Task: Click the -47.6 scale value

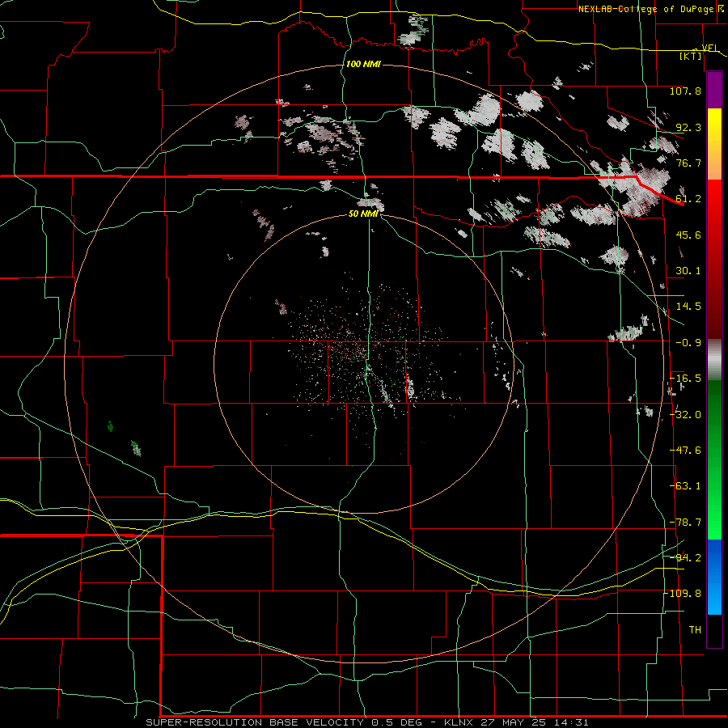Action: click(x=685, y=451)
